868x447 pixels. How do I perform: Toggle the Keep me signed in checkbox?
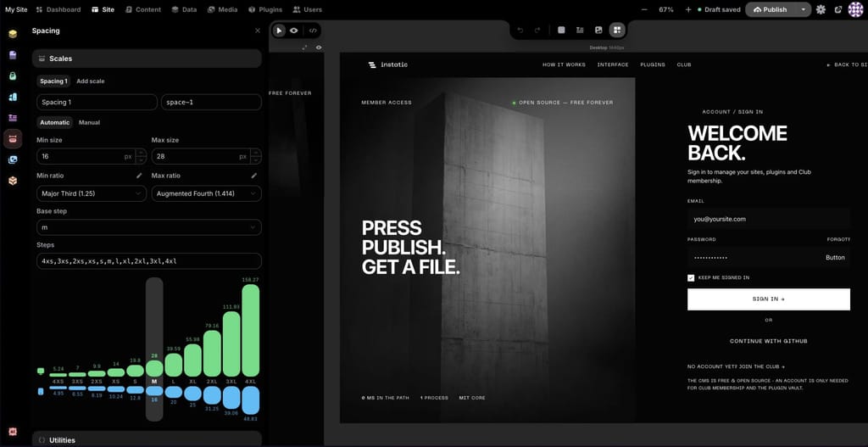pos(691,277)
